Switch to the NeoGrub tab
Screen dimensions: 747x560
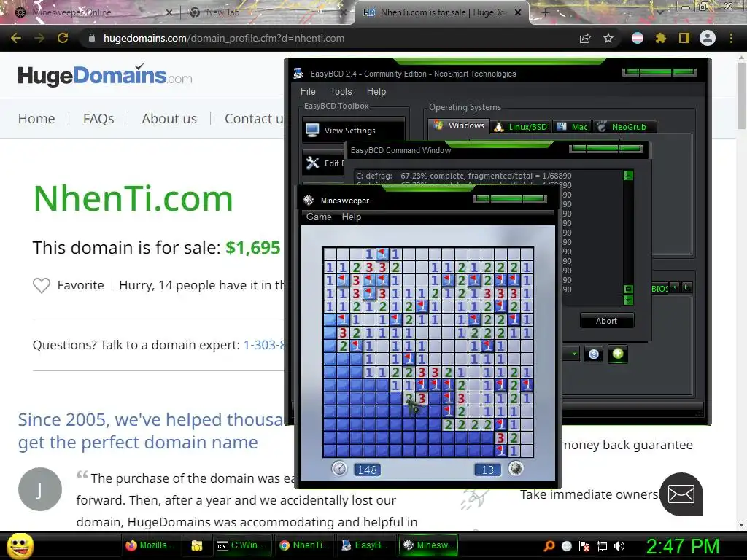click(624, 127)
